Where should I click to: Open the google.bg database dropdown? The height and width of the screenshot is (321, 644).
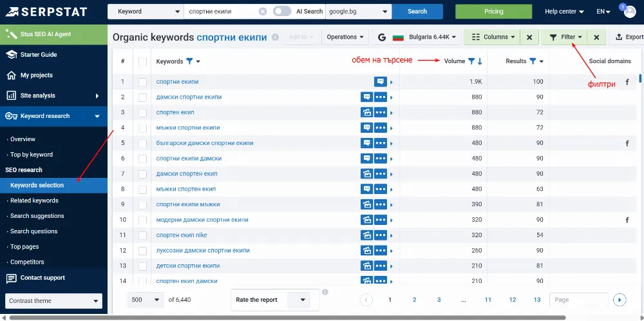[x=359, y=12]
